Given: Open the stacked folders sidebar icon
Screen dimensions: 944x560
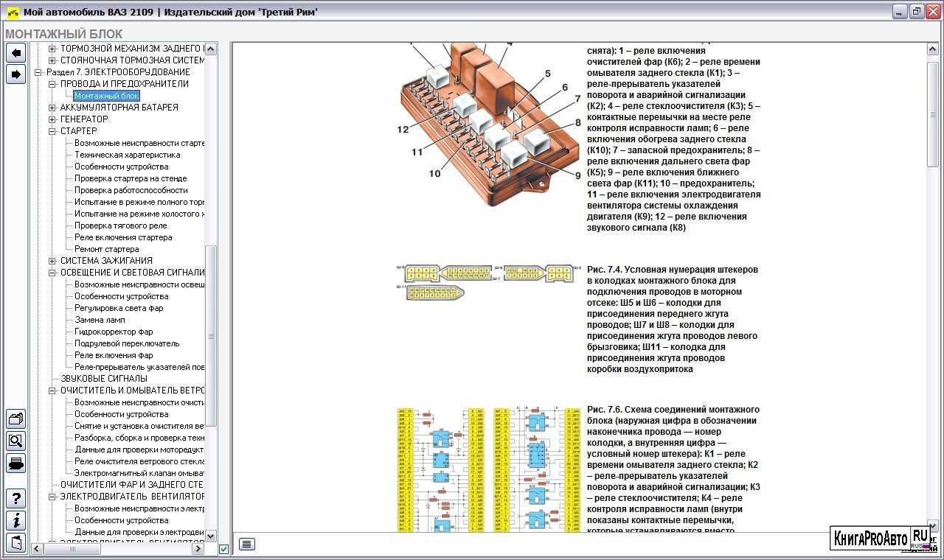Looking at the screenshot, I should point(15,419).
